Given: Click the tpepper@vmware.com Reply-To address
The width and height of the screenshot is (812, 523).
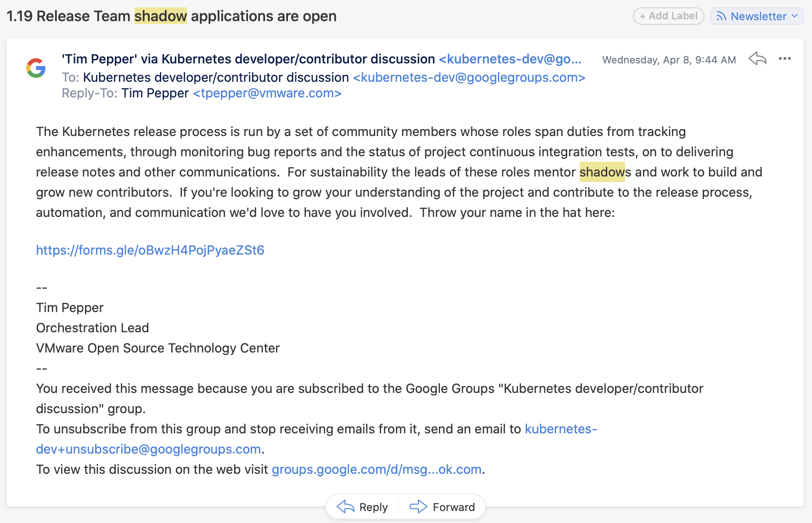Looking at the screenshot, I should 267,93.
